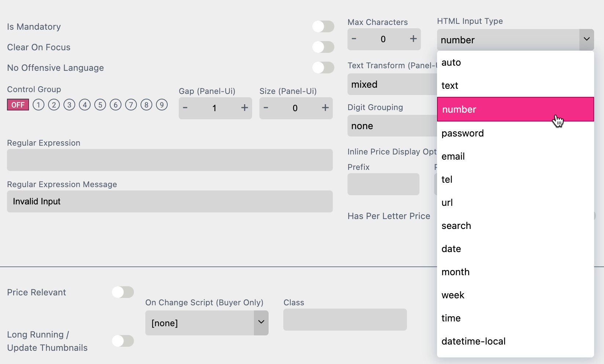Enable the Is Mandatory toggle
The height and width of the screenshot is (364, 604).
click(323, 26)
